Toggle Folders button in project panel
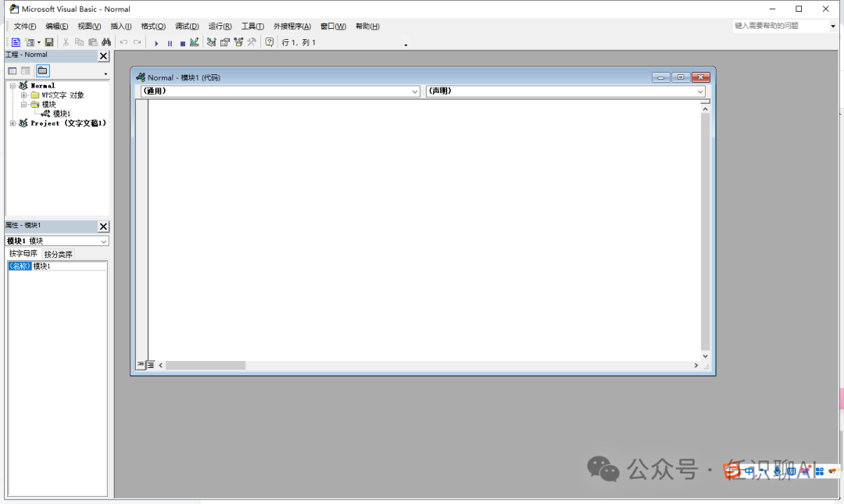Viewport: 844px width, 504px height. (x=42, y=70)
